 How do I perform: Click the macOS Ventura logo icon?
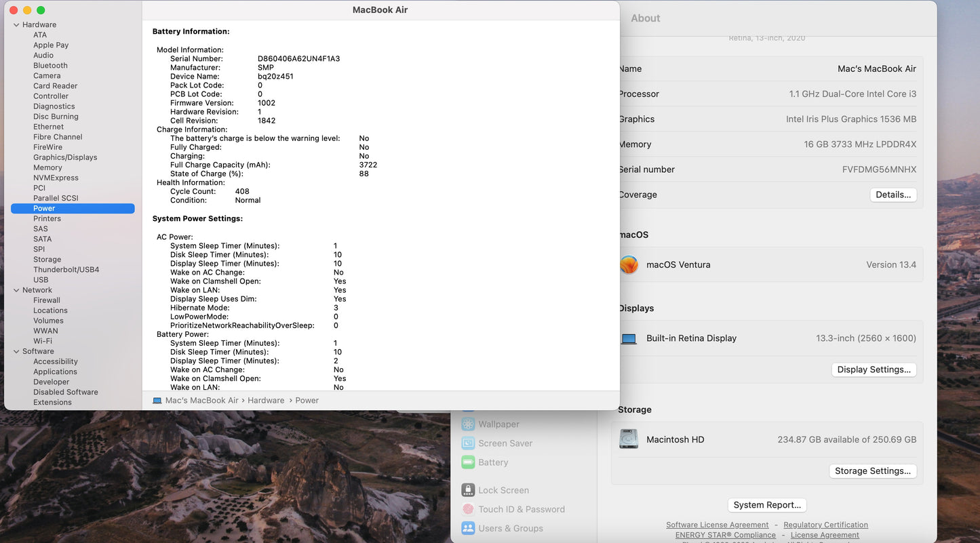click(x=629, y=264)
